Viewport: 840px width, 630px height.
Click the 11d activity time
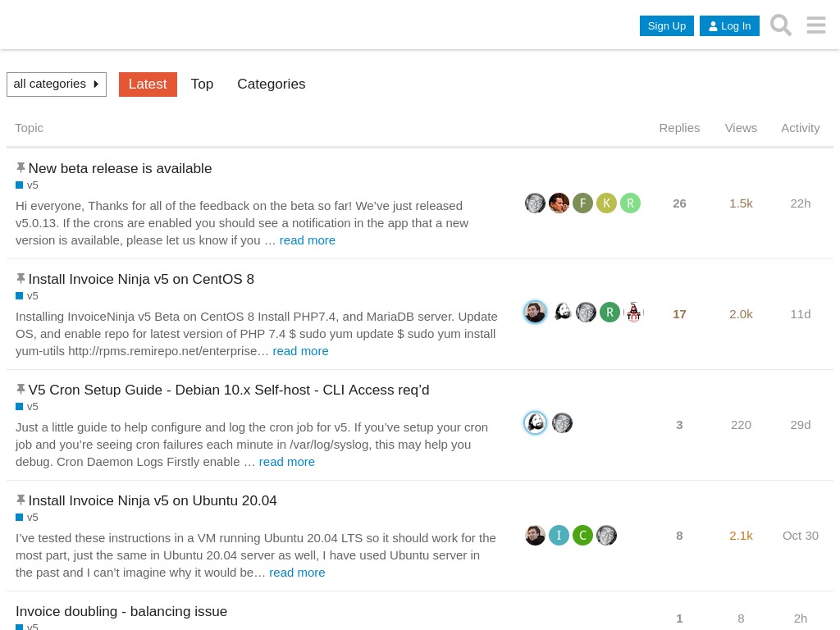[801, 314]
